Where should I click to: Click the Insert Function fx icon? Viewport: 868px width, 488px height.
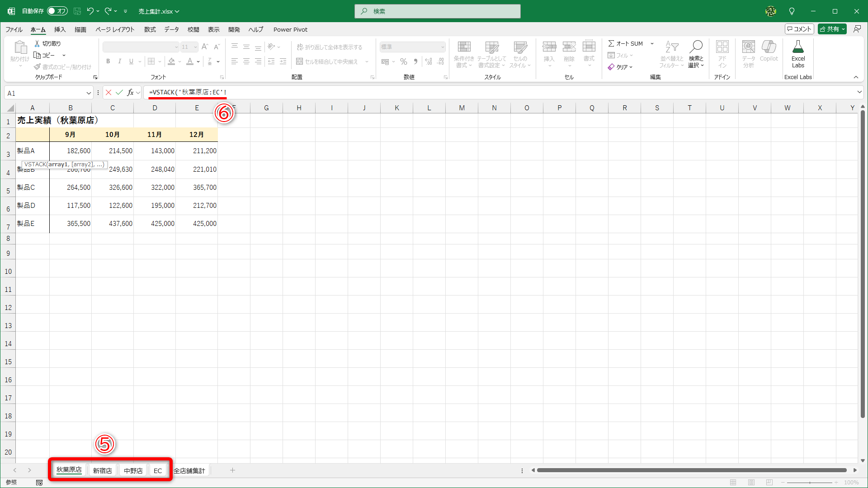click(x=130, y=93)
